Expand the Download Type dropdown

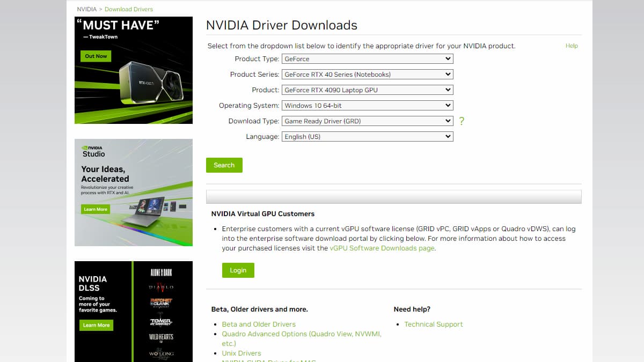[367, 121]
